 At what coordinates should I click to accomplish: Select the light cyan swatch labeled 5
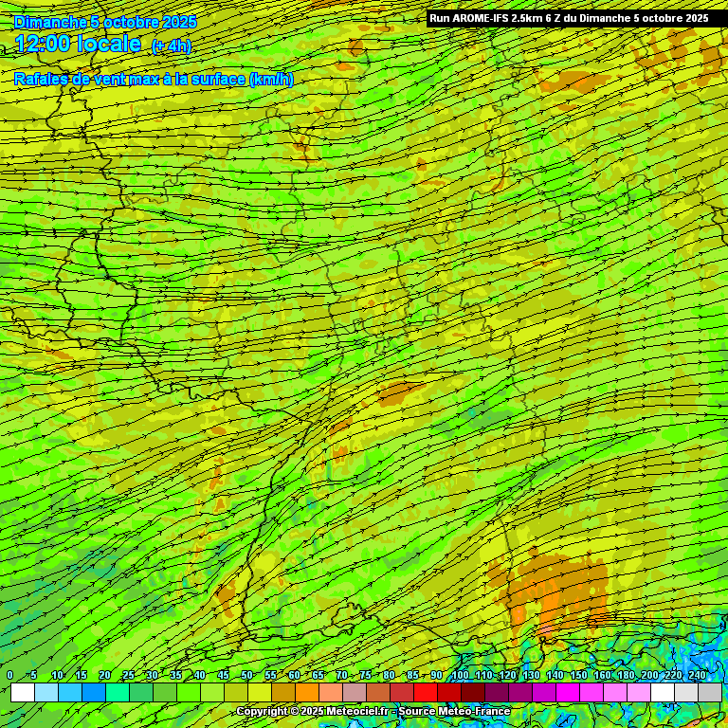pos(45,692)
